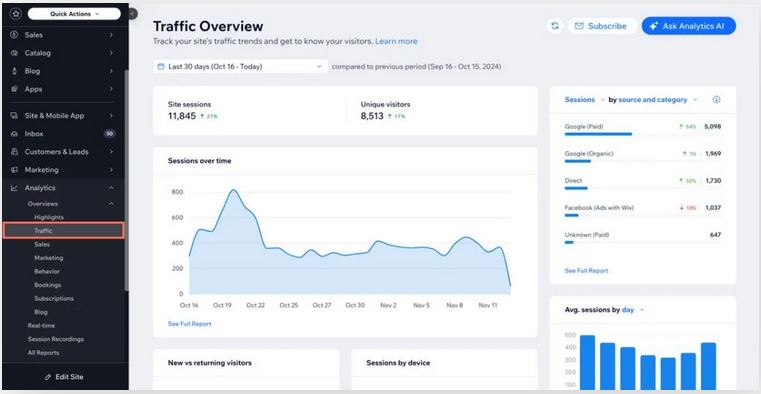The image size is (761, 394).
Task: Open the Bookings overview
Action: click(48, 285)
